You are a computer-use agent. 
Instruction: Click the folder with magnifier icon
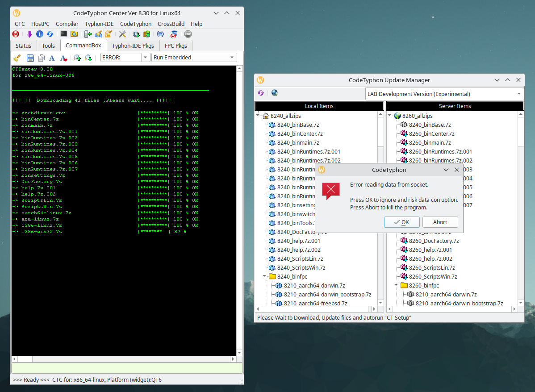pyautogui.click(x=74, y=34)
